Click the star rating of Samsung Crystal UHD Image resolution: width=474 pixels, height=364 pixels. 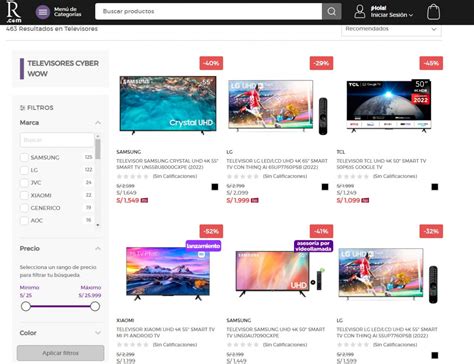133,176
